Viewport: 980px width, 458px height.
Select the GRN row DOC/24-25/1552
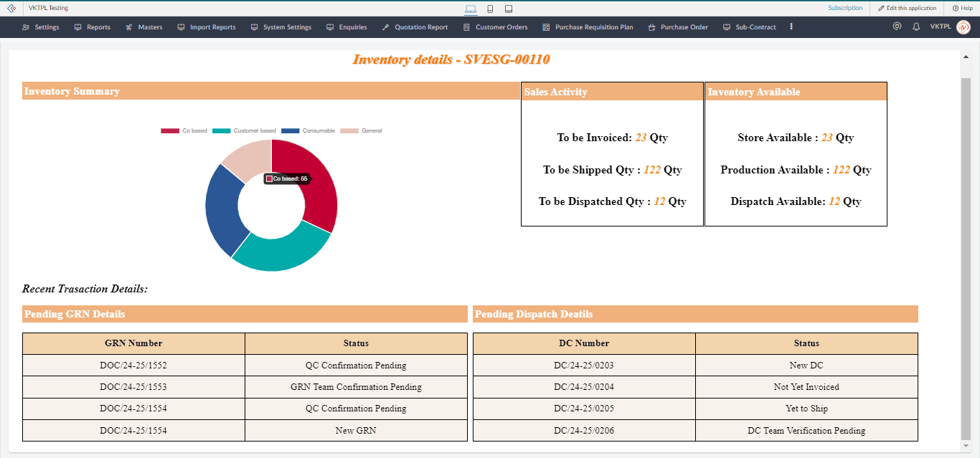pos(133,365)
